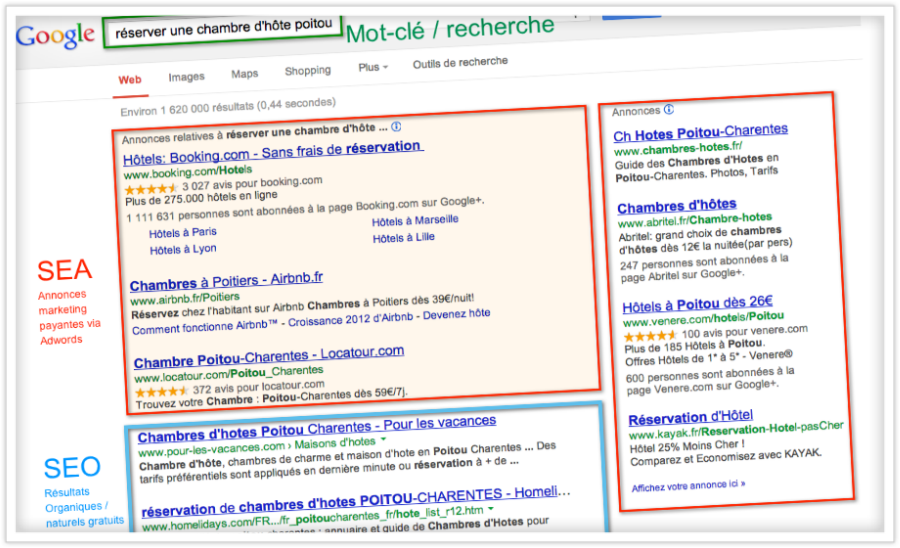
Task: Click the Hôtels à Lyon sitelink
Action: [x=183, y=250]
